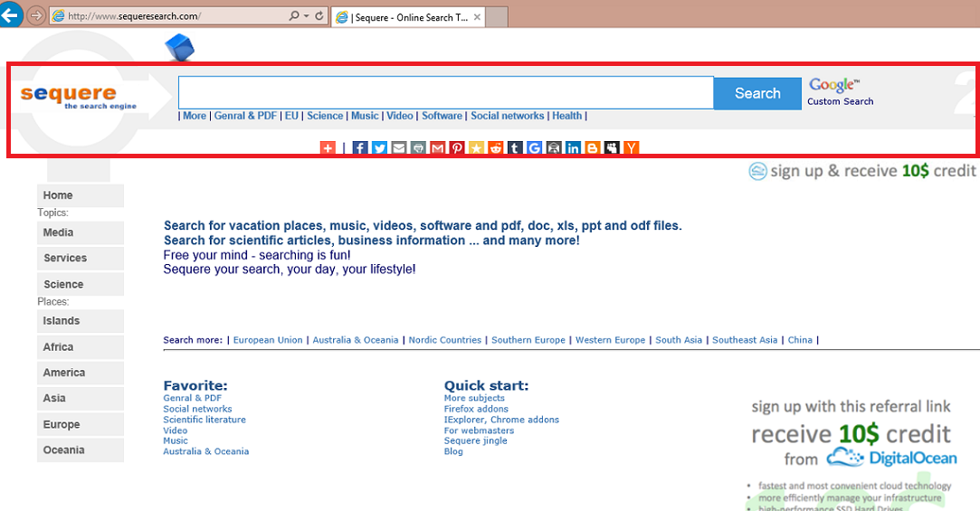980x511 pixels.
Task: Open Services topic in sidebar
Action: 81,258
